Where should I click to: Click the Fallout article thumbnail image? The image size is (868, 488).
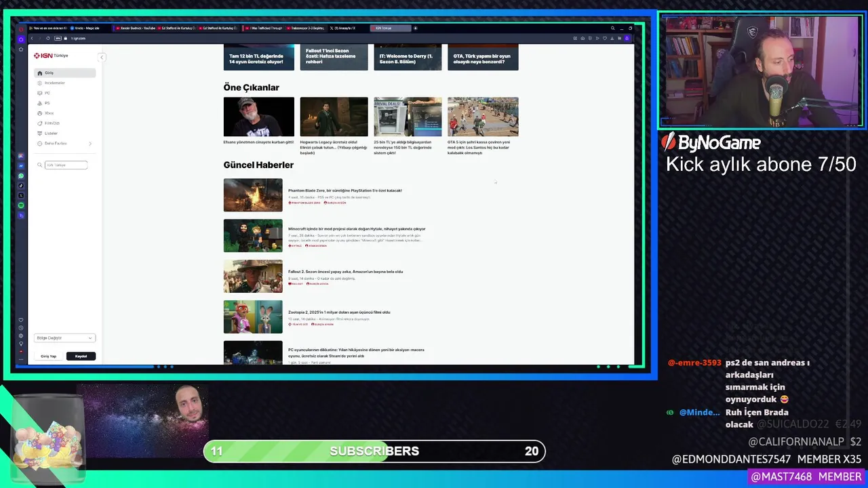click(x=253, y=276)
